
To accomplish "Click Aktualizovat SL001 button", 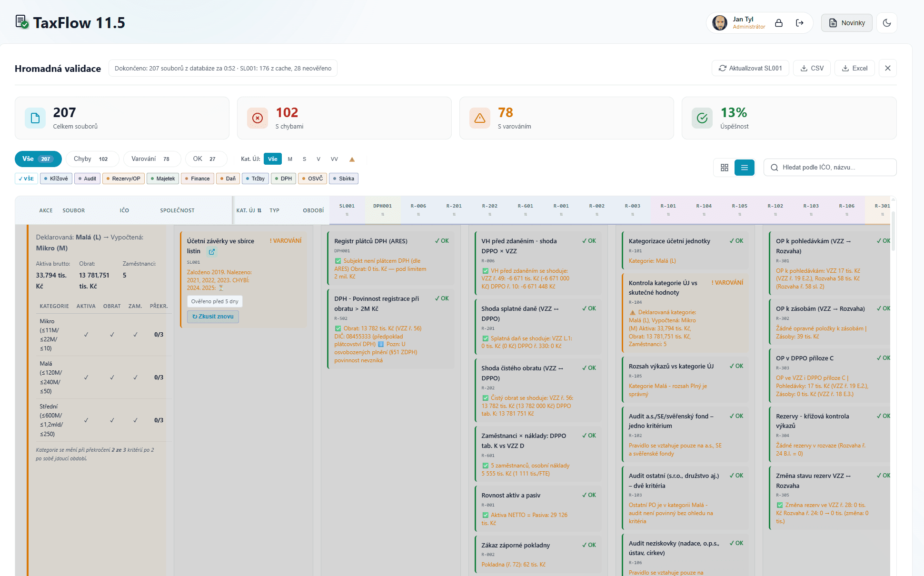I will (x=750, y=68).
